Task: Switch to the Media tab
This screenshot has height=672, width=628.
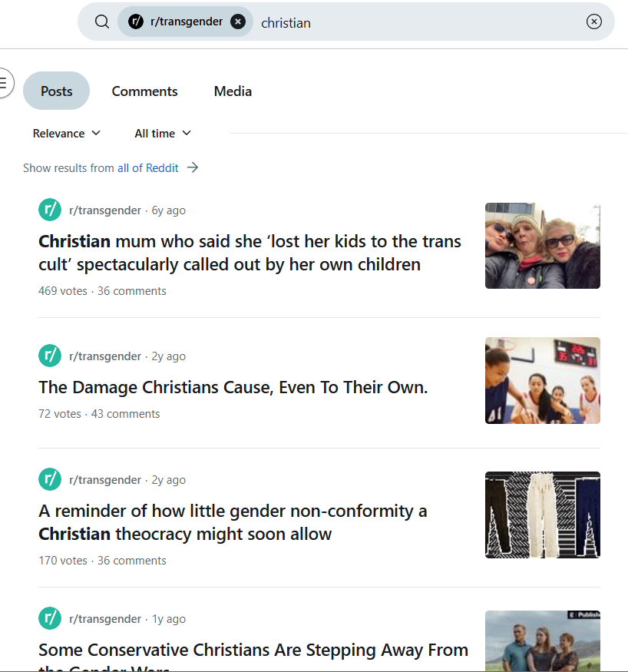Action: point(233,91)
